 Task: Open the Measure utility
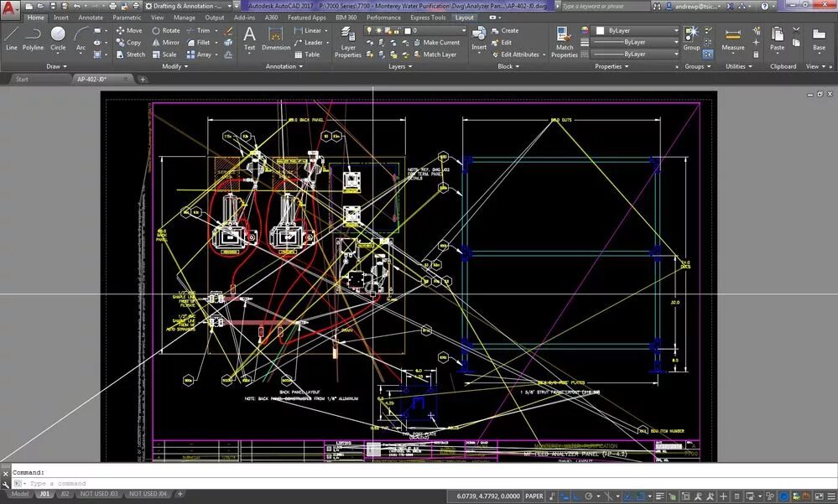coord(732,39)
